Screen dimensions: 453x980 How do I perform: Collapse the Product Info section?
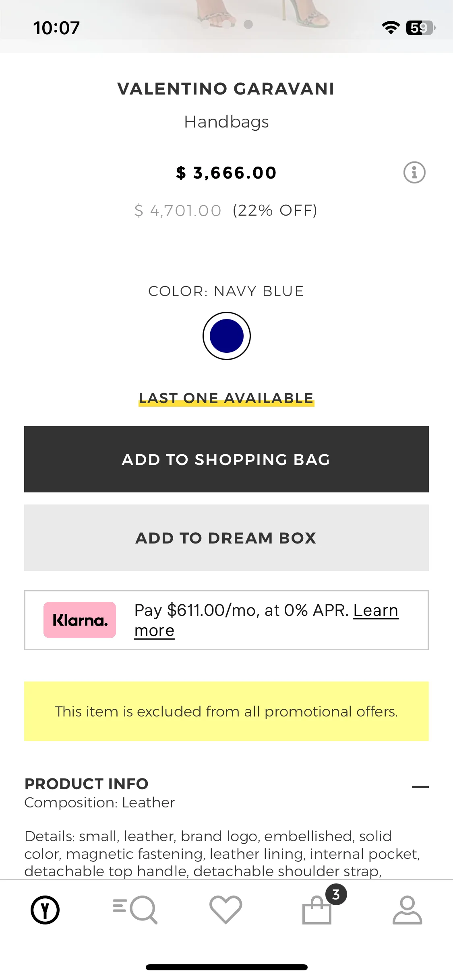pyautogui.click(x=420, y=787)
